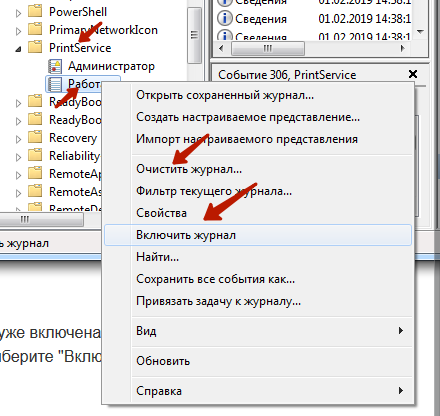This screenshot has width=440, height=416.
Task: Click the Reliability folder icon
Action: 35,155
